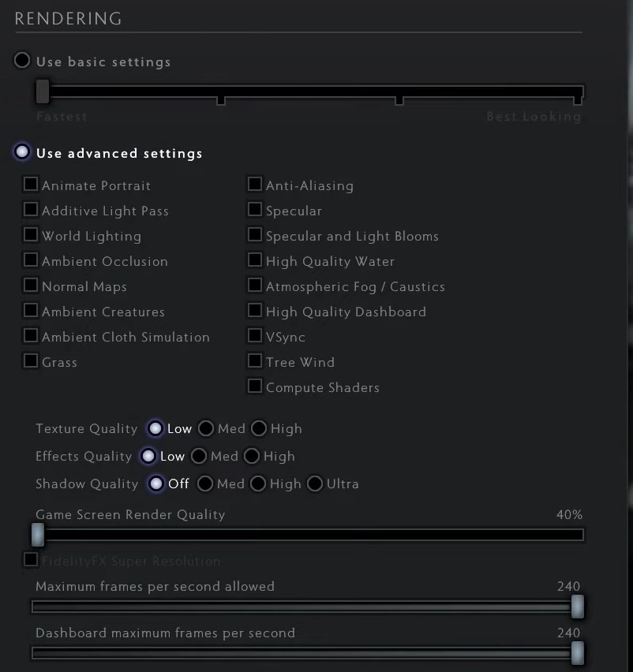This screenshot has height=672, width=633.
Task: Enable Specular and Light Blooms
Action: [x=255, y=234]
